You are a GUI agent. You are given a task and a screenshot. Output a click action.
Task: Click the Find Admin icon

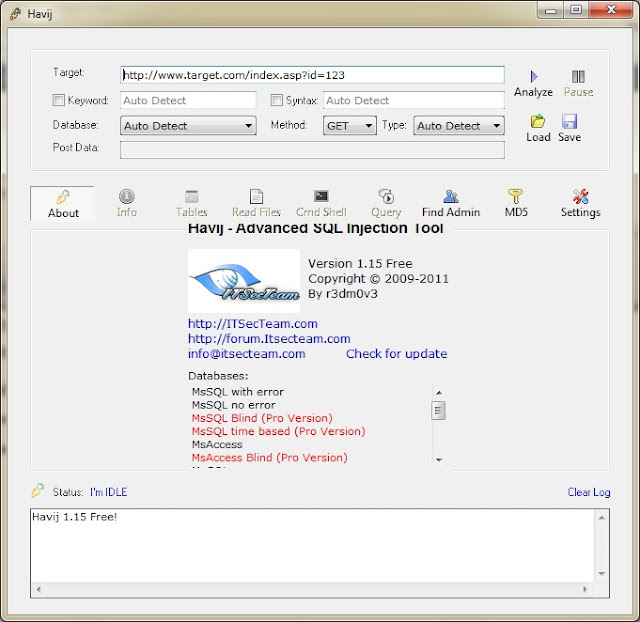[x=451, y=197]
